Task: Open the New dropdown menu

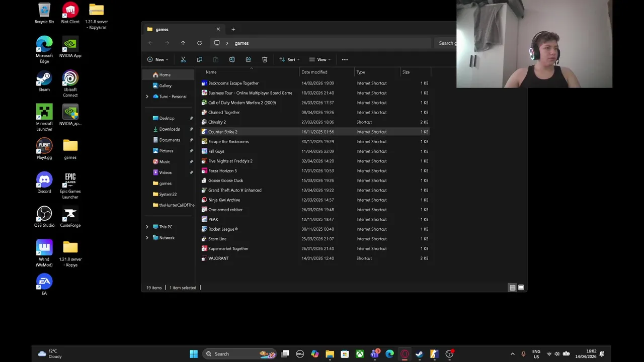Action: click(157, 59)
